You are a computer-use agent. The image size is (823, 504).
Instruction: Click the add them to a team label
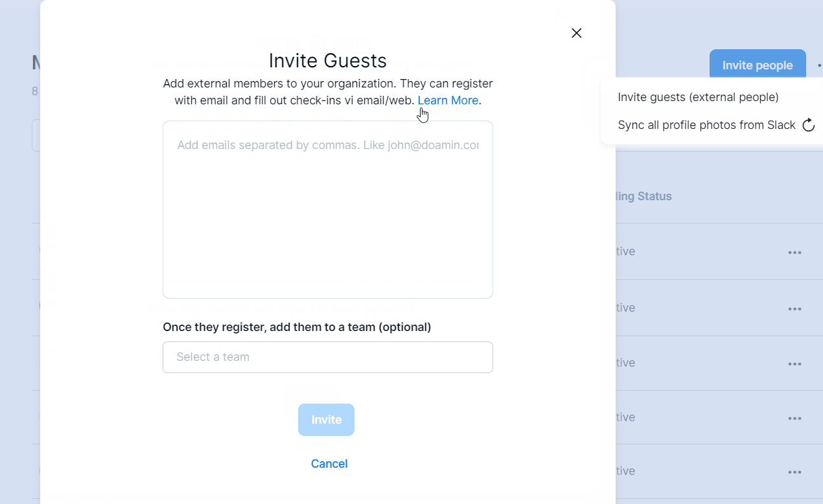click(297, 327)
